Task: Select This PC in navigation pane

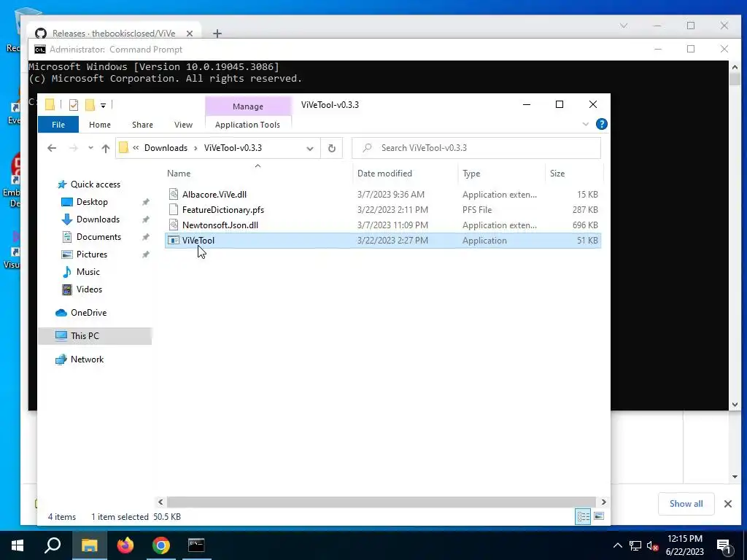Action: pyautogui.click(x=95, y=336)
